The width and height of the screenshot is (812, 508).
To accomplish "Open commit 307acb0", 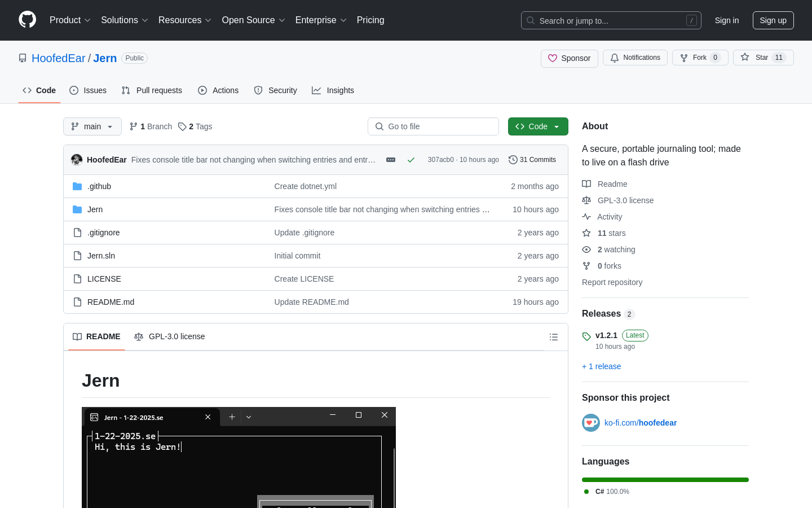I will tap(440, 160).
